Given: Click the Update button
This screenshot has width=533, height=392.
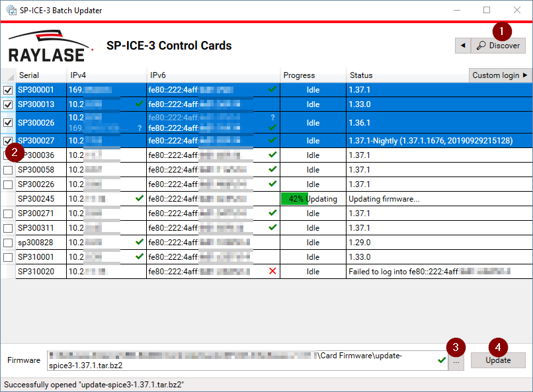Looking at the screenshot, I should pyautogui.click(x=498, y=360).
